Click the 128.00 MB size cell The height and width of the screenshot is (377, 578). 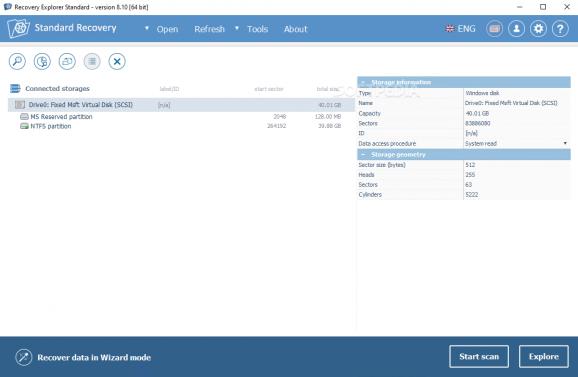328,116
